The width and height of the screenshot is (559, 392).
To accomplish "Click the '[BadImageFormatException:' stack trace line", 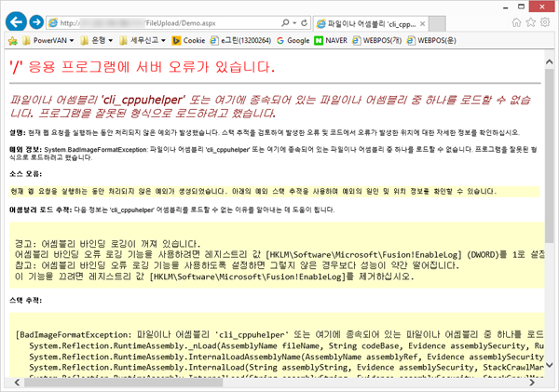I will pos(279,334).
